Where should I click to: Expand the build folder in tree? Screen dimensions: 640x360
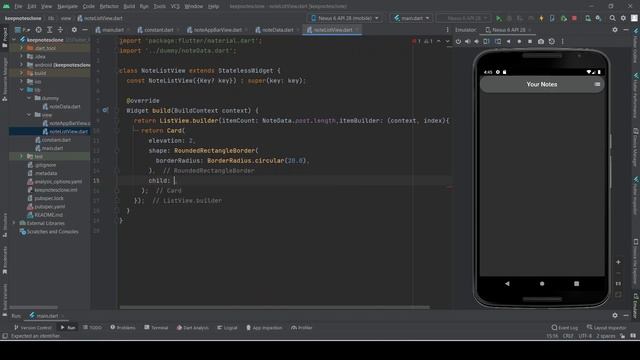point(22,73)
